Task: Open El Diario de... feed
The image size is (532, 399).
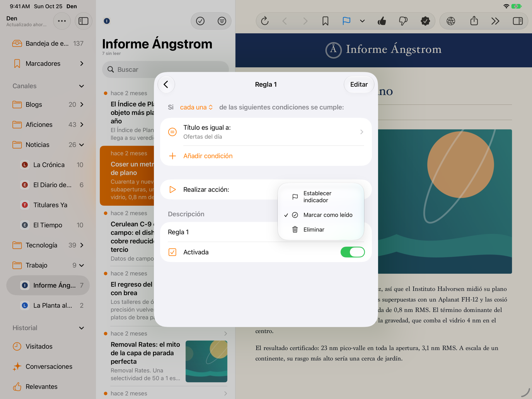Action: click(48, 185)
